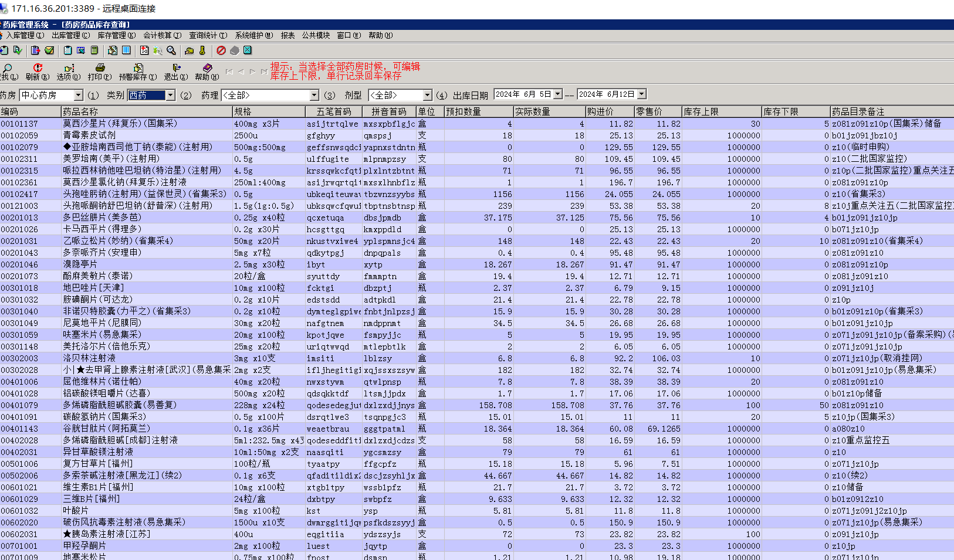Select drug row 莫西沙星片(拜复乐)(国集采)
954x560 pixels.
pos(477,124)
